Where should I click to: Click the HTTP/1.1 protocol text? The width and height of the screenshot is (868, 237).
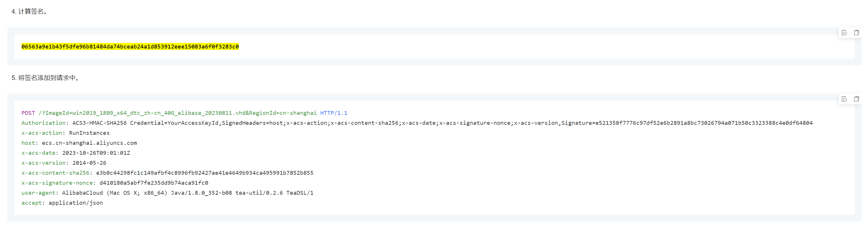click(334, 113)
